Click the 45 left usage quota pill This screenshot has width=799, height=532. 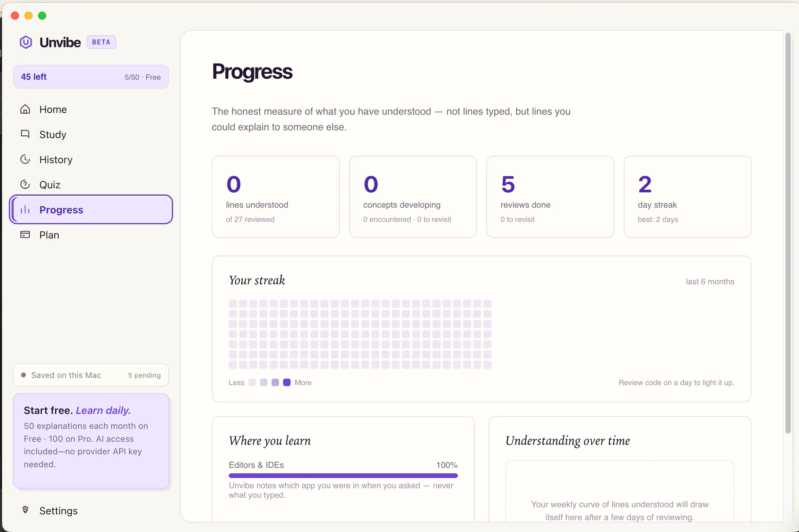point(91,77)
